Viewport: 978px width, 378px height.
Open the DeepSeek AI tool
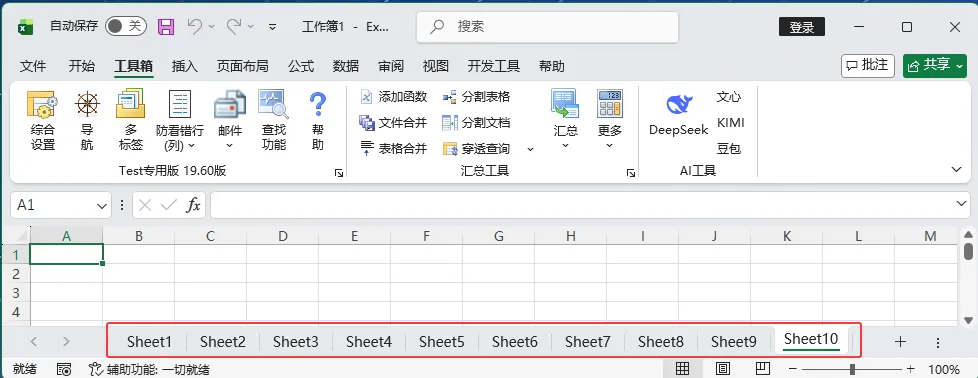(x=679, y=105)
